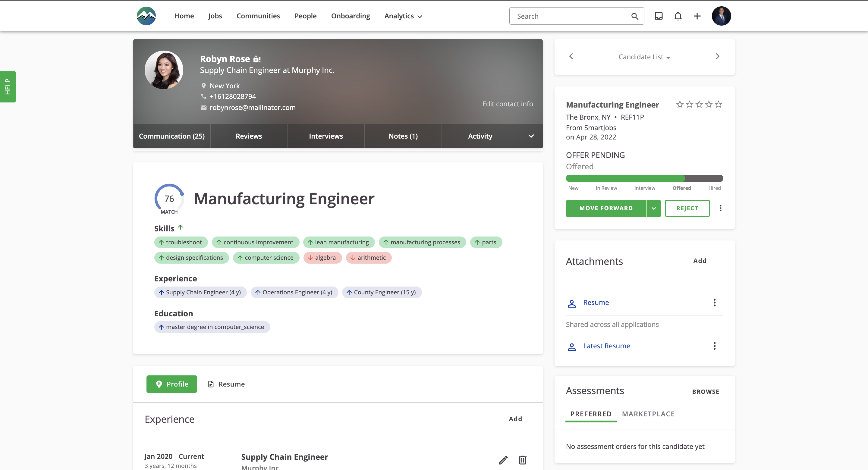Click the master degree education chip
The width and height of the screenshot is (868, 470).
(212, 327)
